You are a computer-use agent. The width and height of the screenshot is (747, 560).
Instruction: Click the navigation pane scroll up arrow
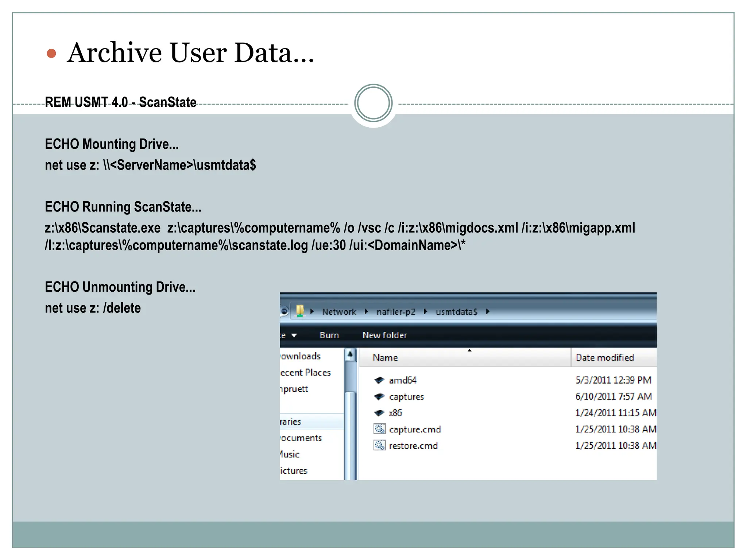(x=350, y=354)
